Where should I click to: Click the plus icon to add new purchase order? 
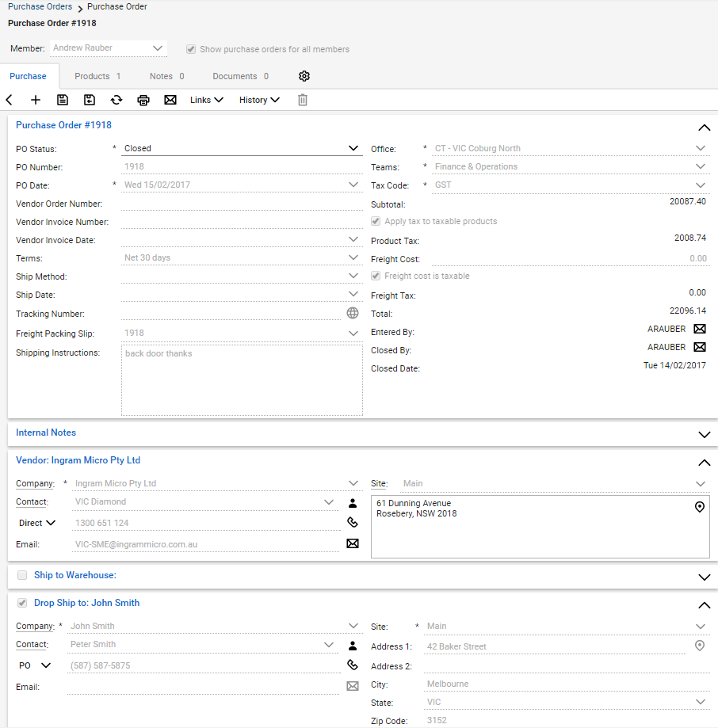point(35,100)
